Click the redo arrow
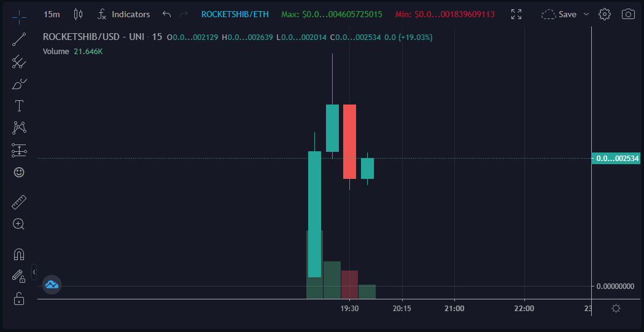The height and width of the screenshot is (332, 644). (x=184, y=14)
